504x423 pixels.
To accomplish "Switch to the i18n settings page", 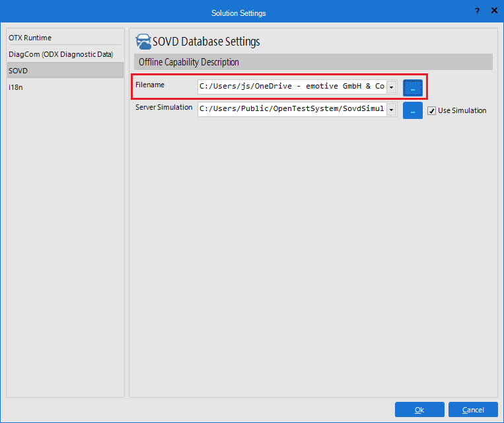I will [x=15, y=87].
